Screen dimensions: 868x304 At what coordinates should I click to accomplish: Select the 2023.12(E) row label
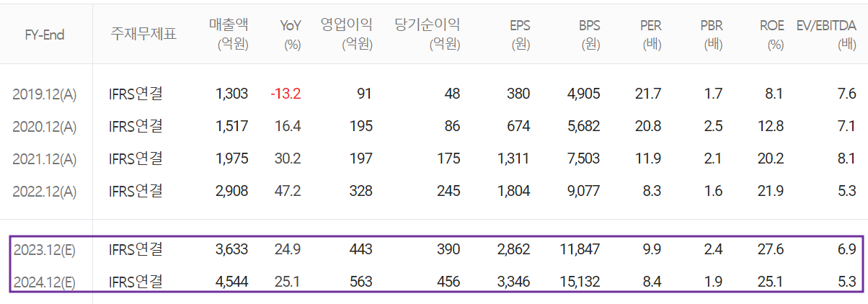[x=45, y=249]
